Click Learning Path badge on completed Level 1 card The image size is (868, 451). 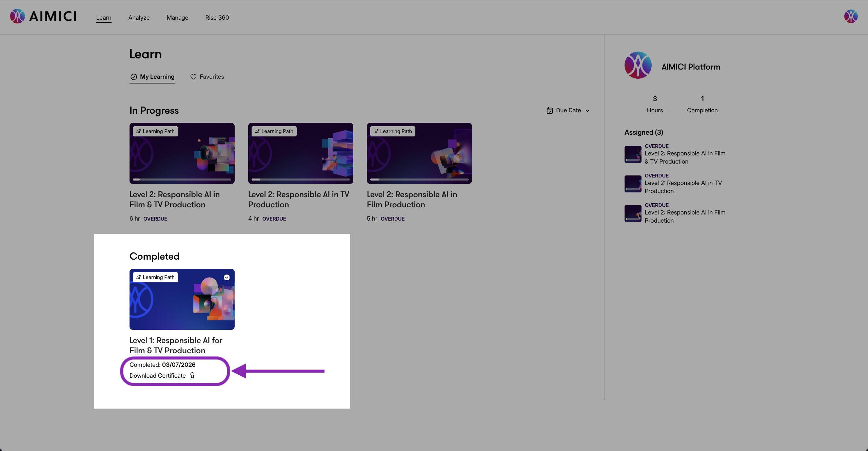[155, 277]
